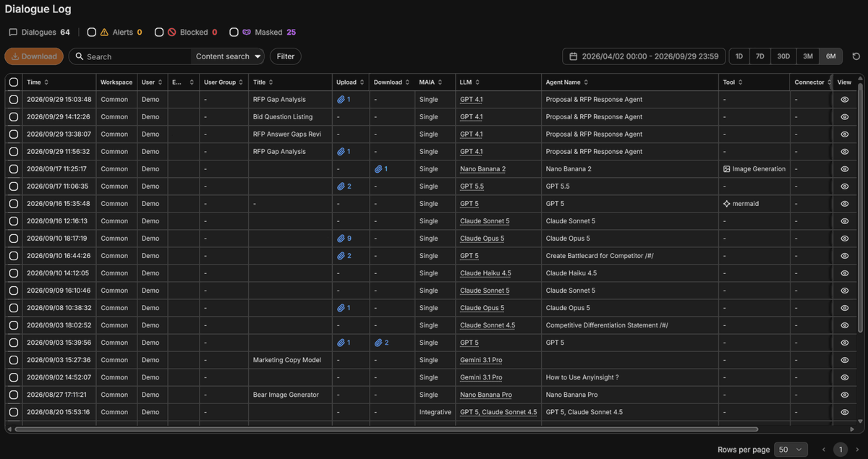This screenshot has width=868, height=459.
Task: Click the Filter button
Action: [x=286, y=56]
